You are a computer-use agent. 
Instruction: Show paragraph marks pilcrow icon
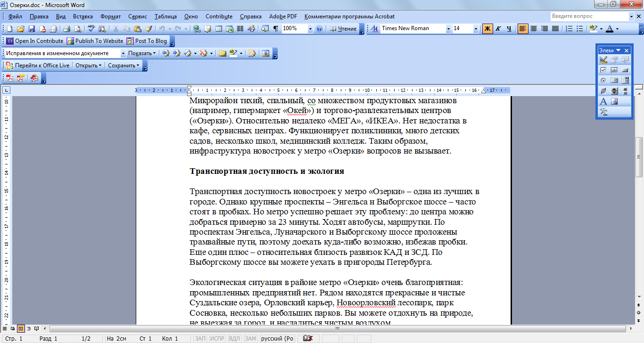[x=276, y=29]
